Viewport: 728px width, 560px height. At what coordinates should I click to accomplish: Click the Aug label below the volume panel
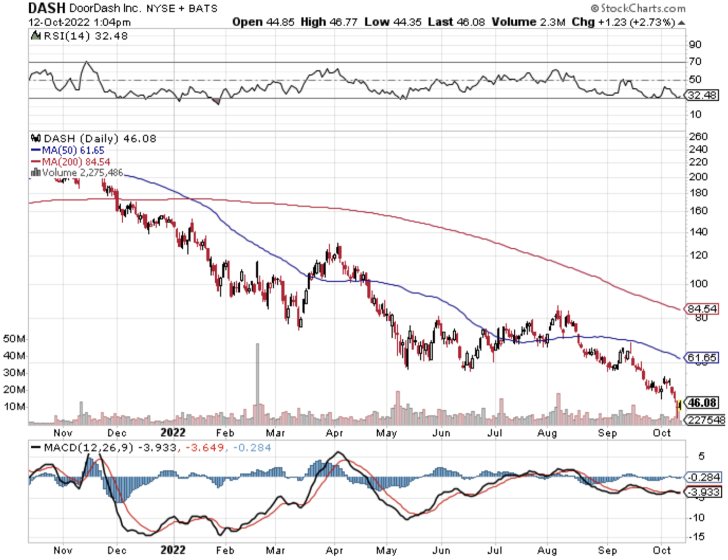547,433
